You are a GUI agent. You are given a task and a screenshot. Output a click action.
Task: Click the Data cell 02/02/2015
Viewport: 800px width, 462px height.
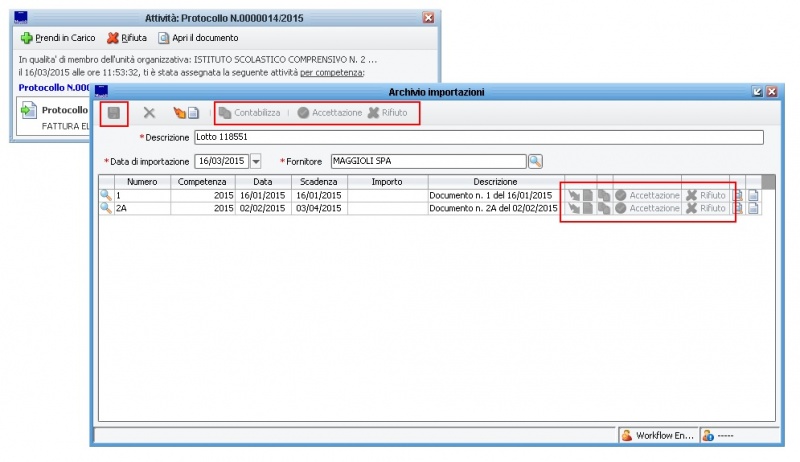click(x=263, y=208)
